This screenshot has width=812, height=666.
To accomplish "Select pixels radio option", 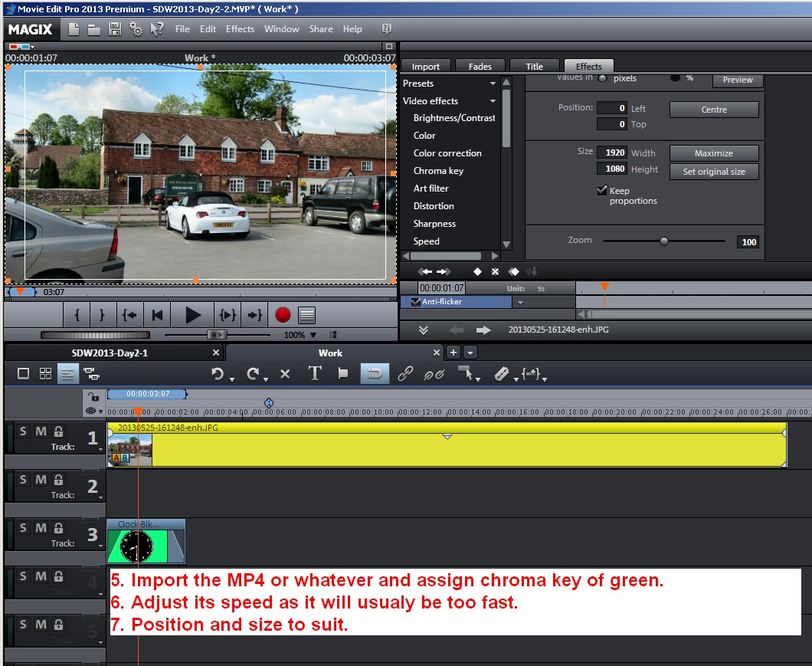I will click(x=602, y=78).
